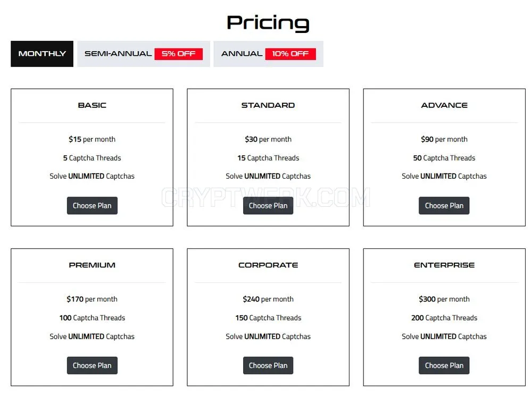This screenshot has width=532, height=395.
Task: Choose the Corporate plan
Action: pyautogui.click(x=268, y=366)
